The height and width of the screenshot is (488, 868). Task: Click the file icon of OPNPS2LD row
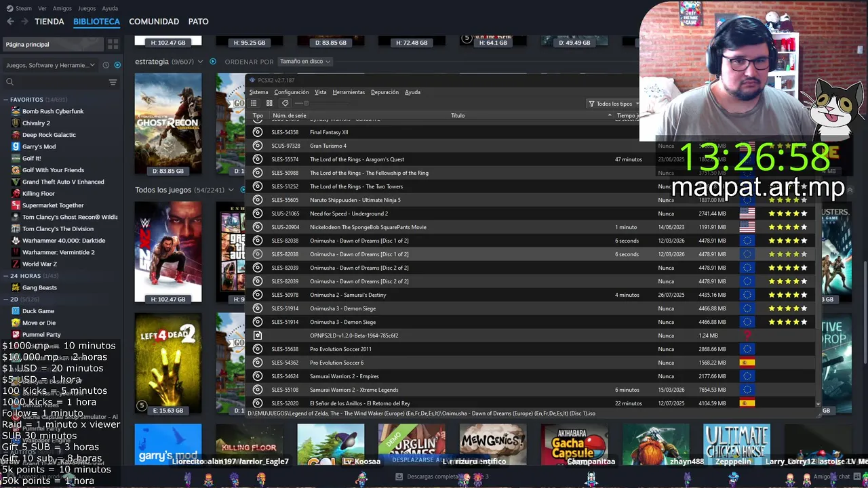(258, 335)
